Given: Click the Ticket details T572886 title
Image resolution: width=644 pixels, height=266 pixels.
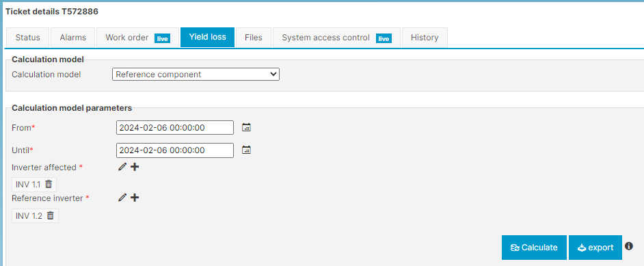Looking at the screenshot, I should (52, 12).
